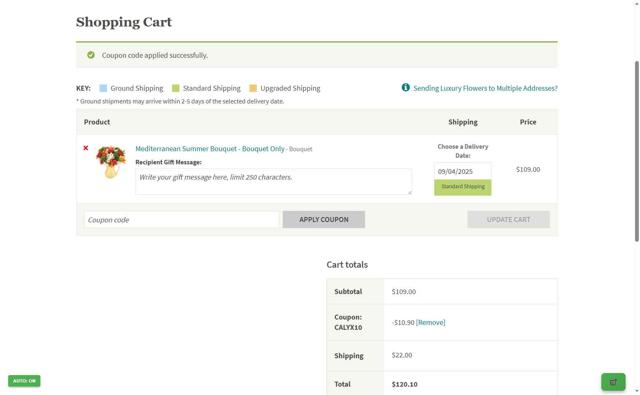Toggle the AUTO: ON badge

(x=24, y=381)
